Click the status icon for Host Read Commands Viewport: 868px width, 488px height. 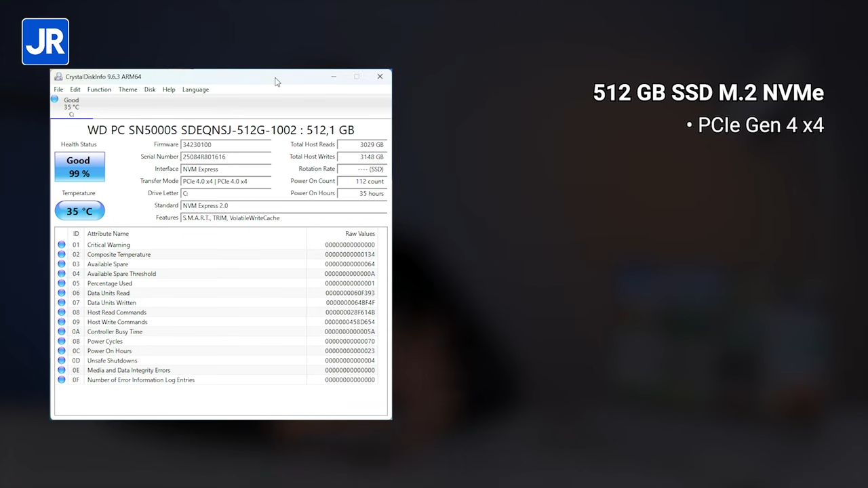coord(62,312)
